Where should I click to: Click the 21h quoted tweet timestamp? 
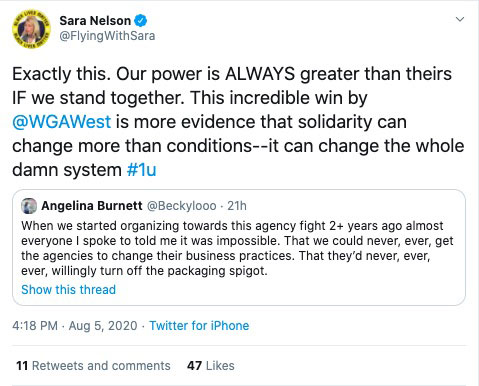click(237, 206)
